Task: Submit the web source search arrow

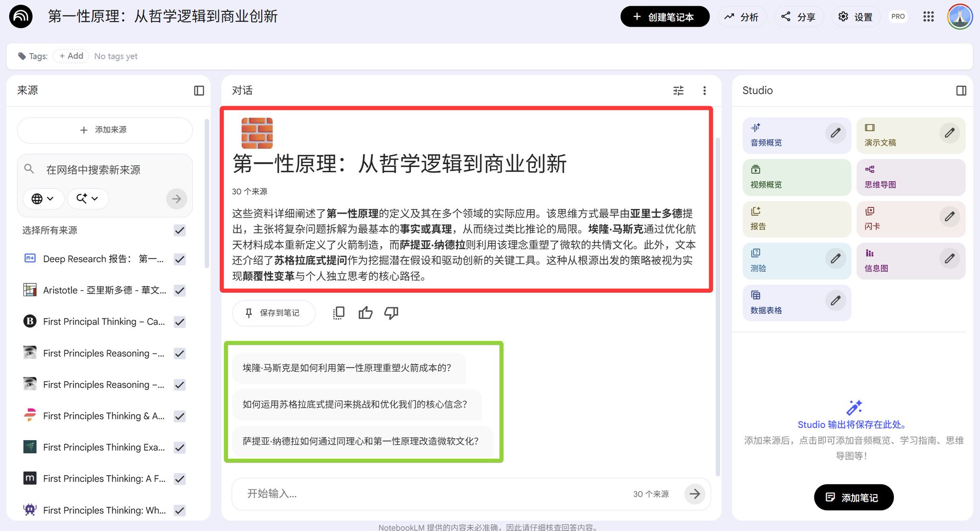Action: 177,199
